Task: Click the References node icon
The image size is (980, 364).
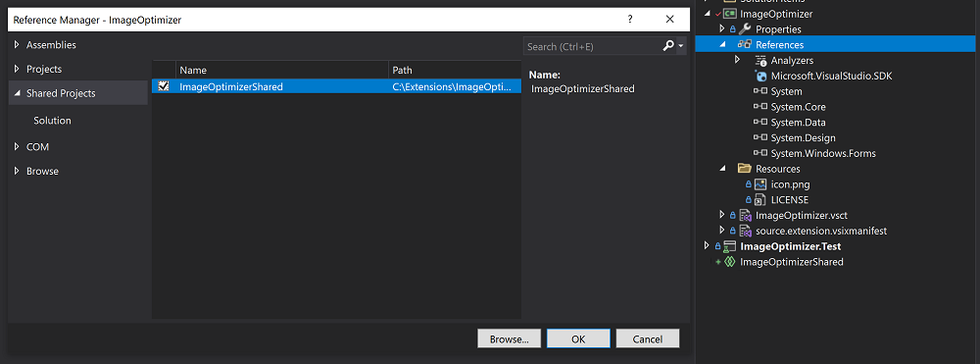Action: 745,44
